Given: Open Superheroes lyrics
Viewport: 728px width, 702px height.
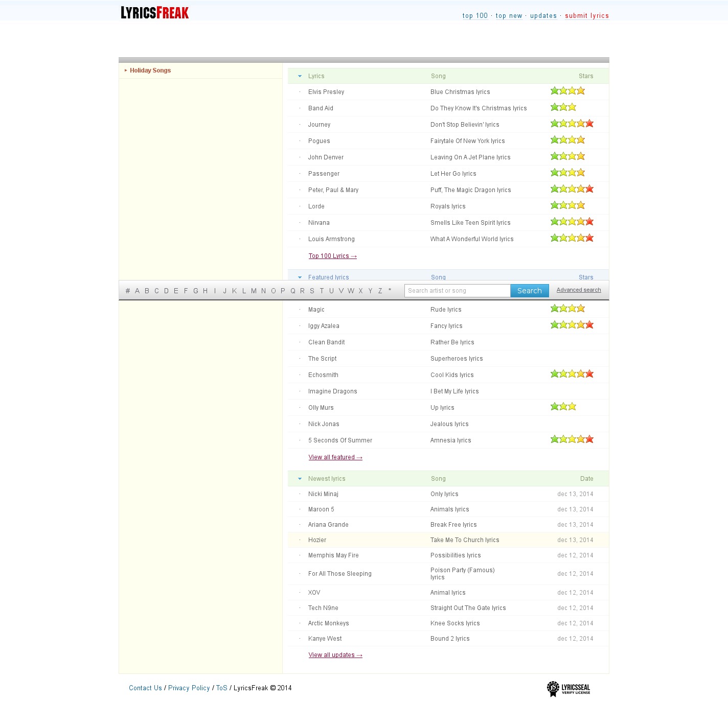Looking at the screenshot, I should [x=457, y=359].
